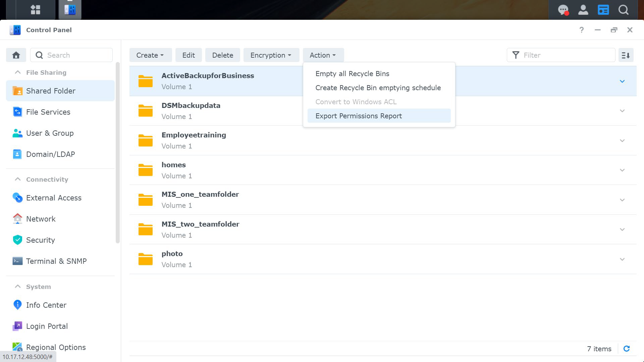Open the Create dropdown
The image size is (644, 362).
(150, 55)
